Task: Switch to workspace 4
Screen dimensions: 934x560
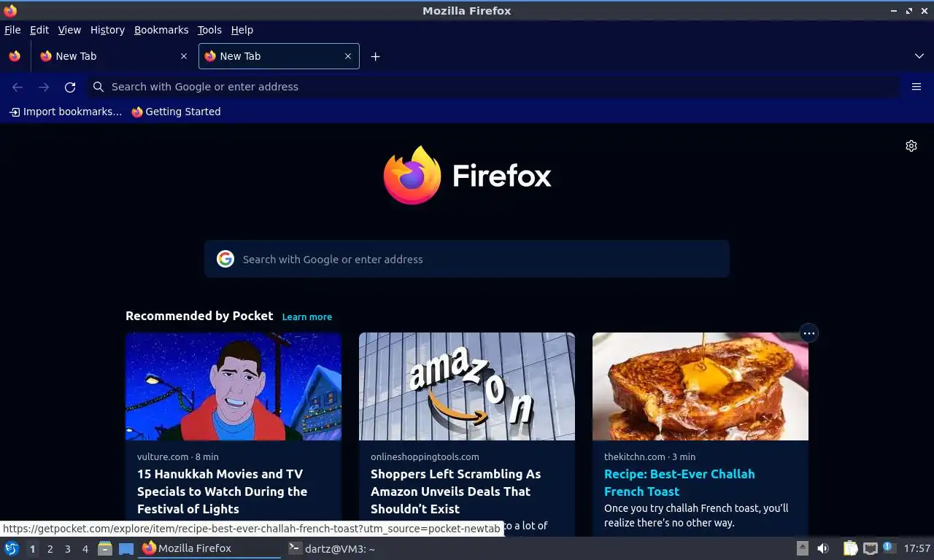Action: 85,549
